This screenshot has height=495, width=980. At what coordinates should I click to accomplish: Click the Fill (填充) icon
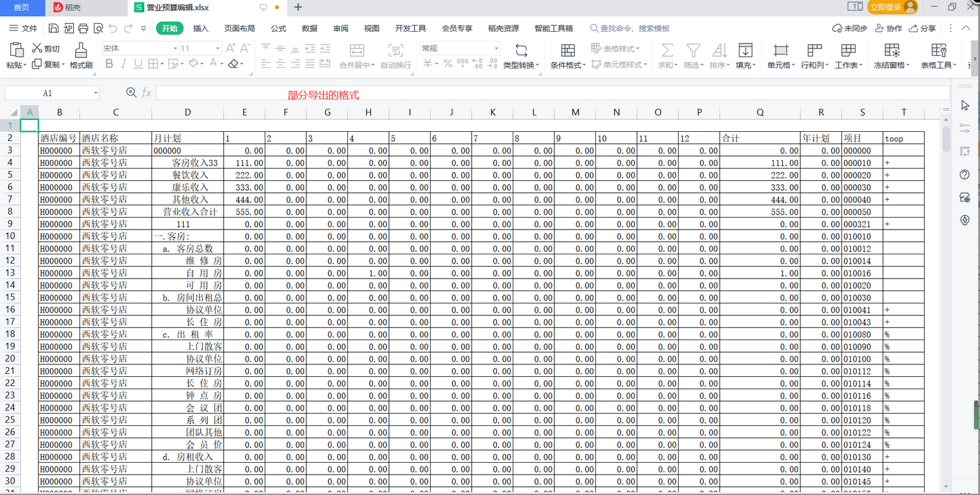745,50
